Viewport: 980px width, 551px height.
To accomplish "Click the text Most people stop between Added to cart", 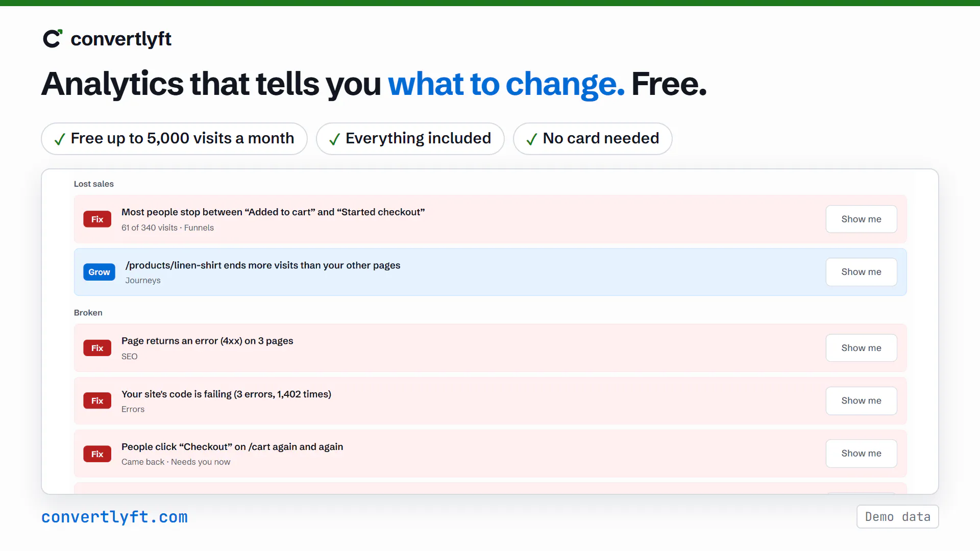I will point(273,212).
